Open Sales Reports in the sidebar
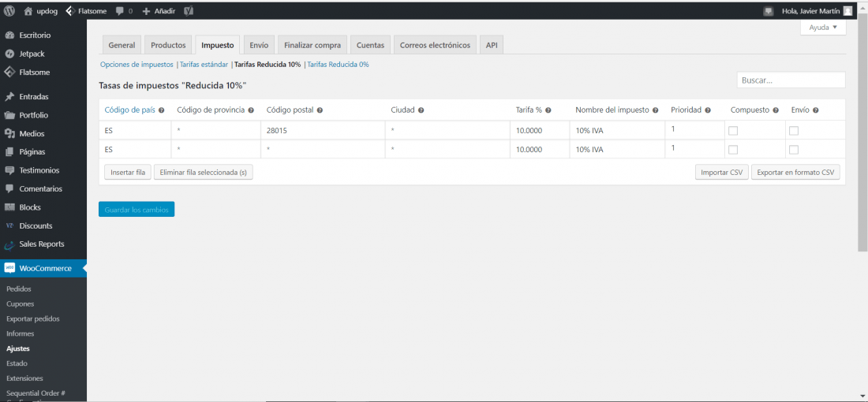Image resolution: width=868 pixels, height=402 pixels. pyautogui.click(x=43, y=244)
